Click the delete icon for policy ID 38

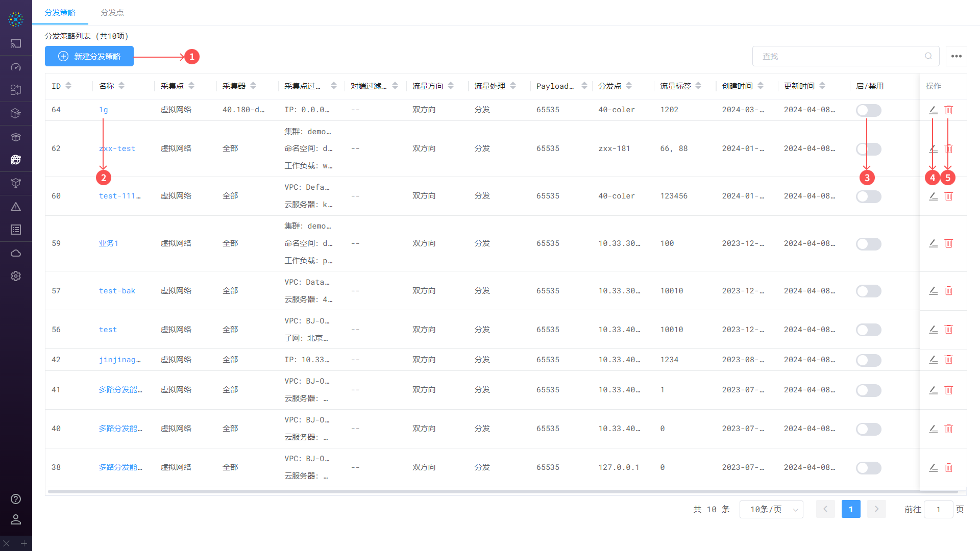tap(948, 467)
